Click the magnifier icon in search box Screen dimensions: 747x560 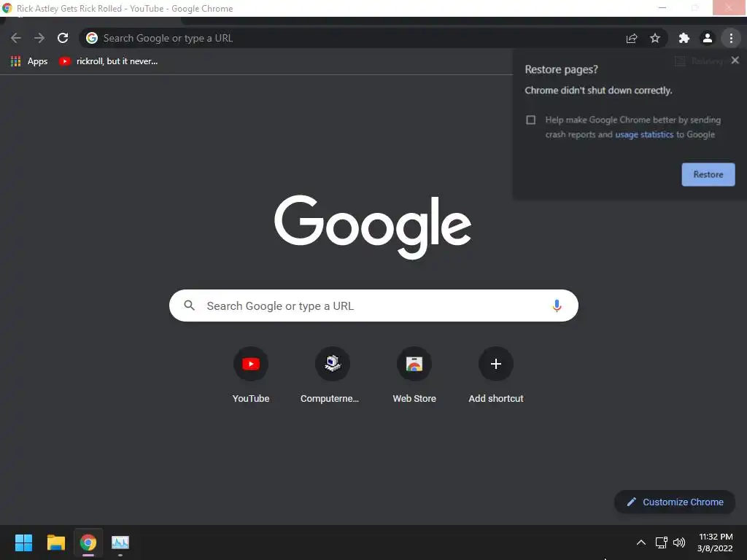click(x=189, y=306)
